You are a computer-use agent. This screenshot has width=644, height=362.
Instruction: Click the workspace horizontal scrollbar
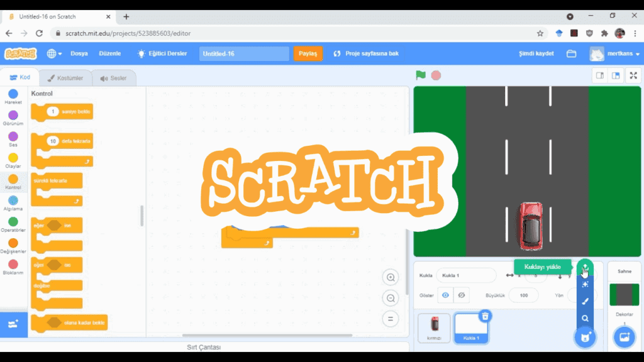267,336
